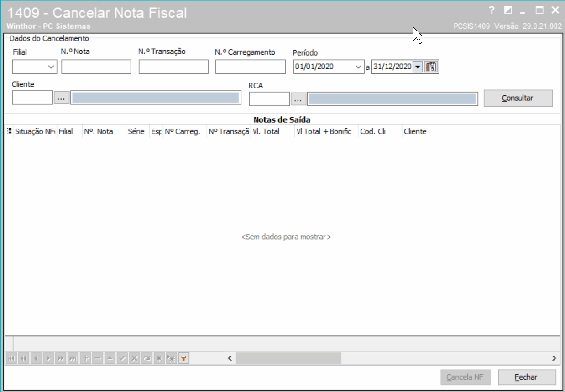Image resolution: width=565 pixels, height=392 pixels.
Task: Click the Cancela NF button
Action: pyautogui.click(x=465, y=377)
